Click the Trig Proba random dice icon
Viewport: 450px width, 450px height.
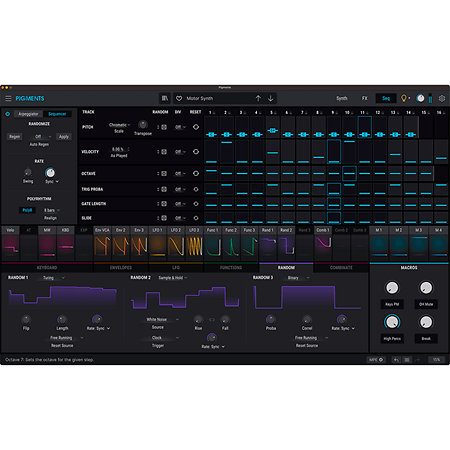click(x=164, y=189)
